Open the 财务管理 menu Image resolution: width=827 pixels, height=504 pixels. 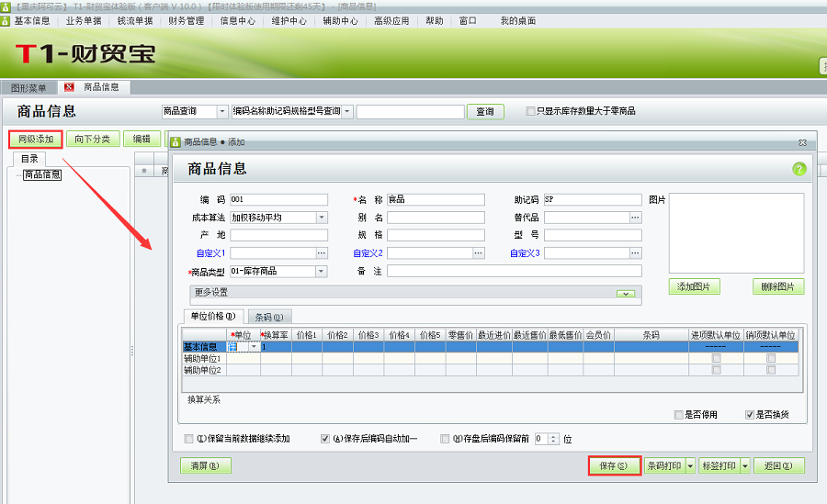pos(187,20)
